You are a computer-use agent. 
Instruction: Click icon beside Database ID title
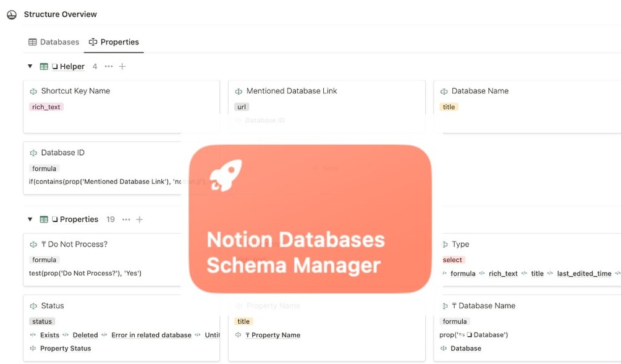point(33,153)
